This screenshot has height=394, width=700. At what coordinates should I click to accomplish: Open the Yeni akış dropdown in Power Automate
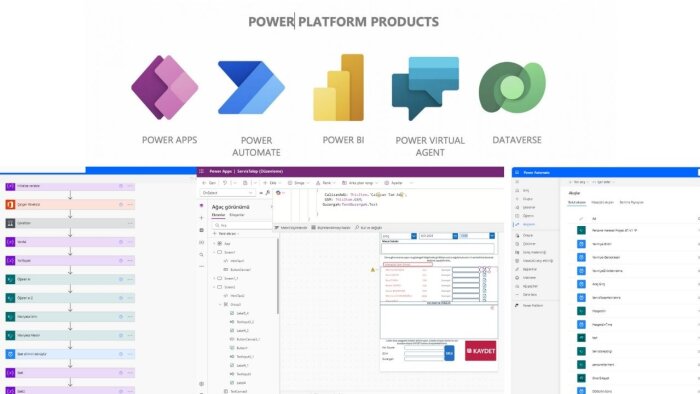579,182
